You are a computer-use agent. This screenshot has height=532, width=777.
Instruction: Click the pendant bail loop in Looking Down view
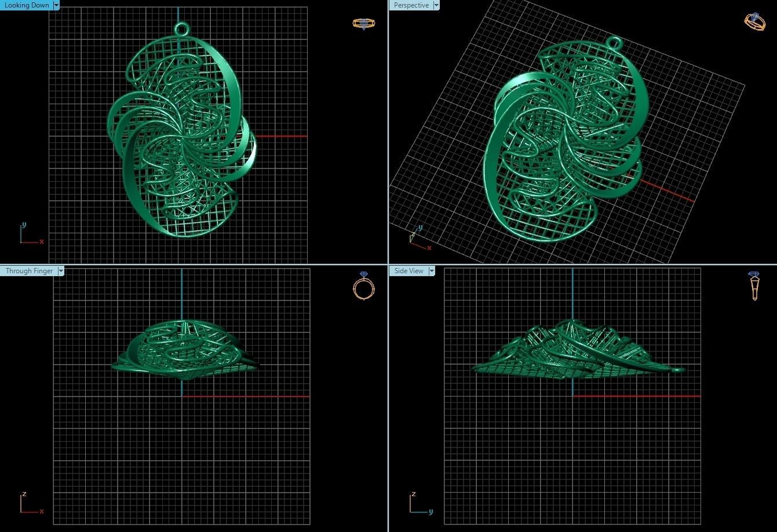tap(181, 28)
